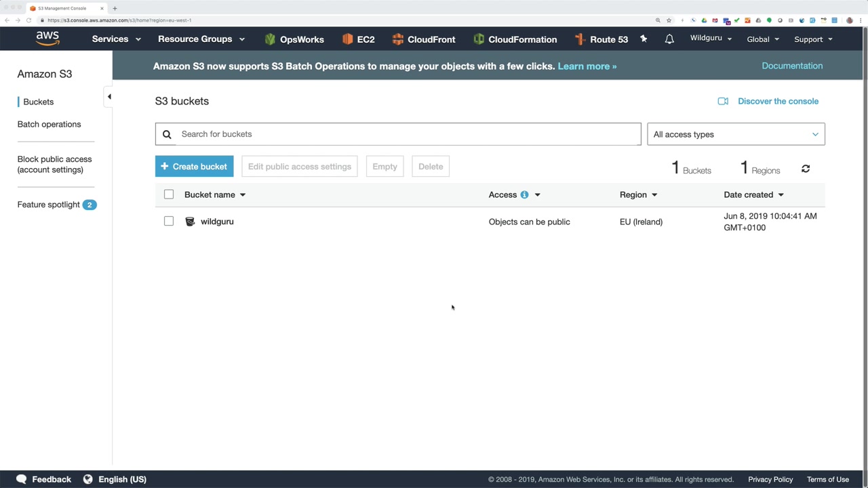
Task: Expand the Services menu
Action: coord(117,39)
